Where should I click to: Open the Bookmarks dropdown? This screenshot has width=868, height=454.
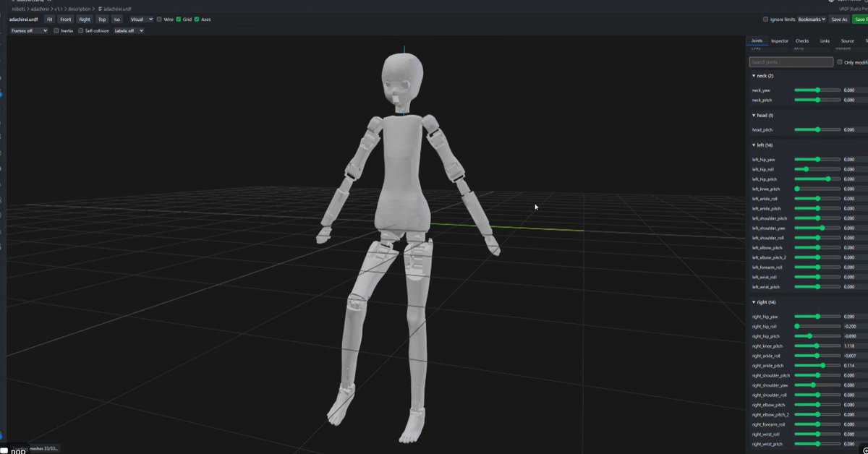click(812, 20)
